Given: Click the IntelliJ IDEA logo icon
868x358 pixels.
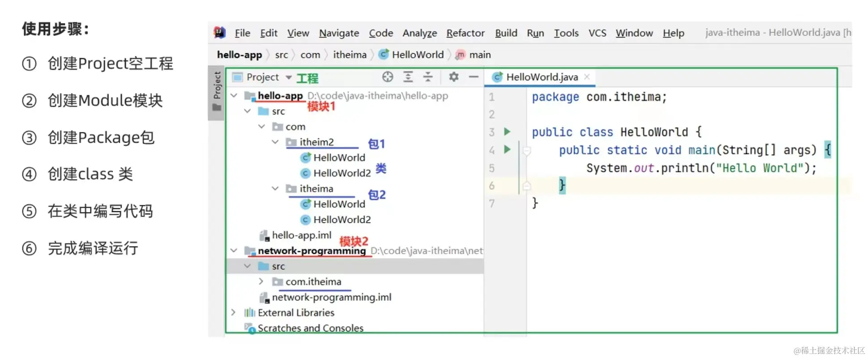Looking at the screenshot, I should (219, 32).
